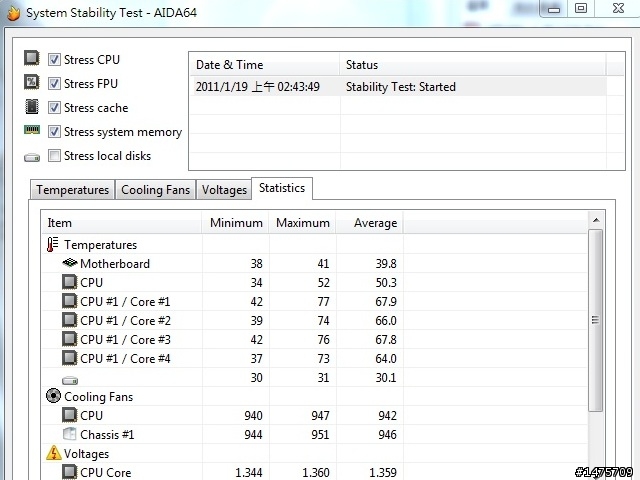The width and height of the screenshot is (640, 480).
Task: Enable the Stress local disks checkbox
Action: coord(54,156)
